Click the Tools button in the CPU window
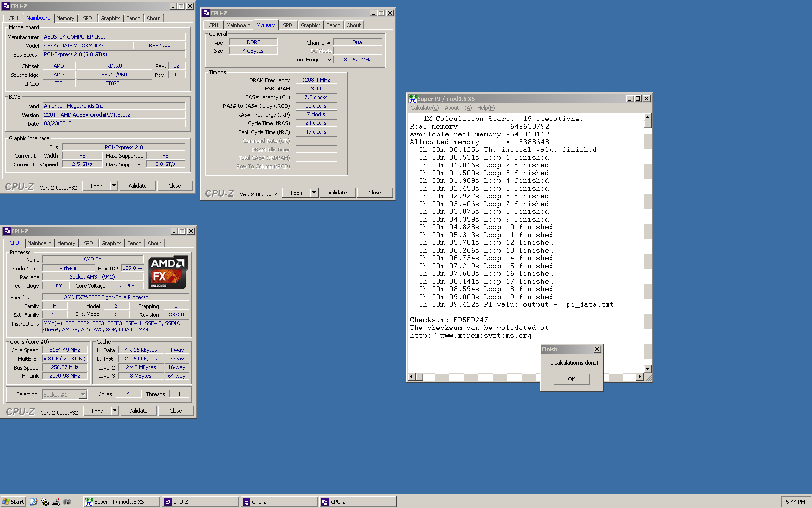Viewport: 812px width, 508px height. click(x=97, y=411)
